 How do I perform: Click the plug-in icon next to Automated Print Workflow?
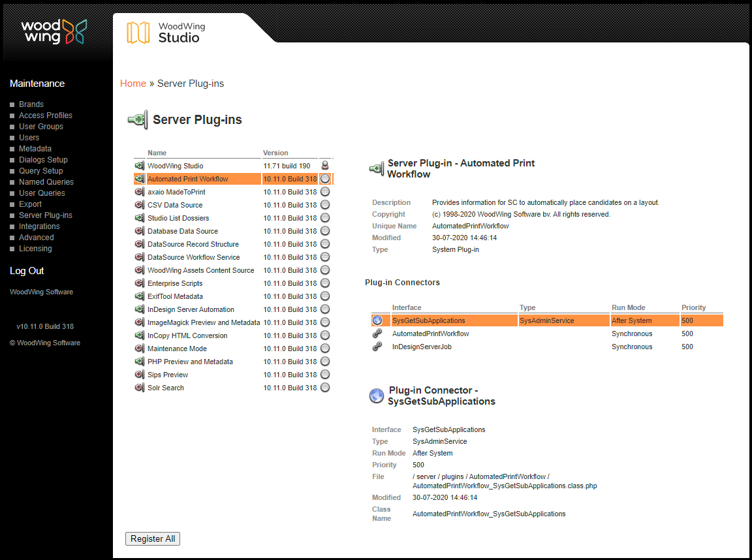(140, 178)
